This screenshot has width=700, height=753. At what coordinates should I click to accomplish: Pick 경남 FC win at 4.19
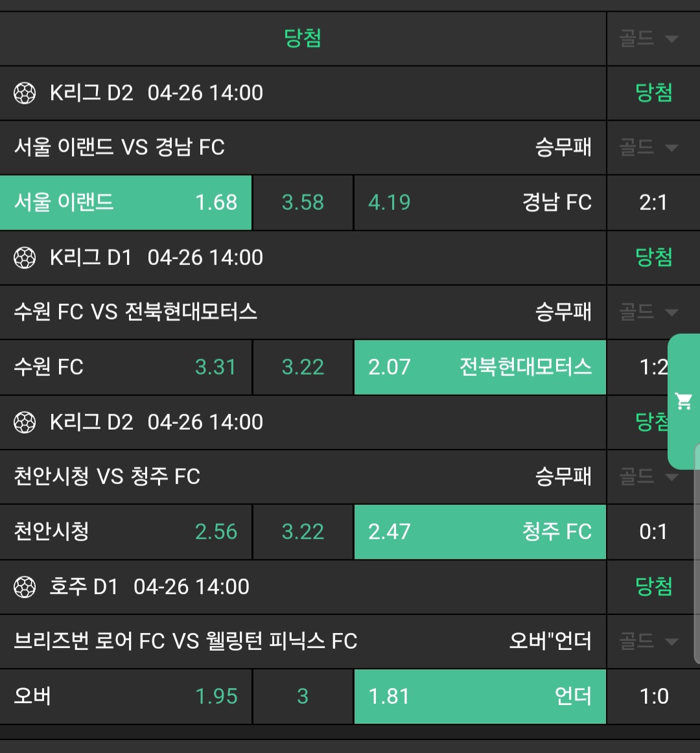480,202
